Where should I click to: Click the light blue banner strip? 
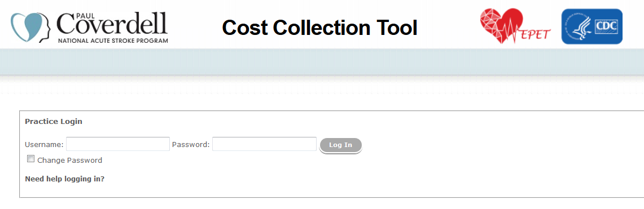tap(322, 62)
